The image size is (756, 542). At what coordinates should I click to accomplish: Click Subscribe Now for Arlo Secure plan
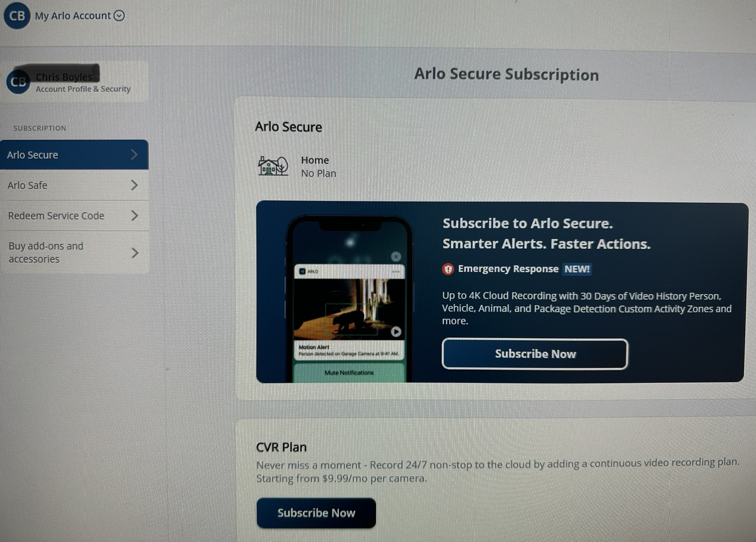coord(534,353)
